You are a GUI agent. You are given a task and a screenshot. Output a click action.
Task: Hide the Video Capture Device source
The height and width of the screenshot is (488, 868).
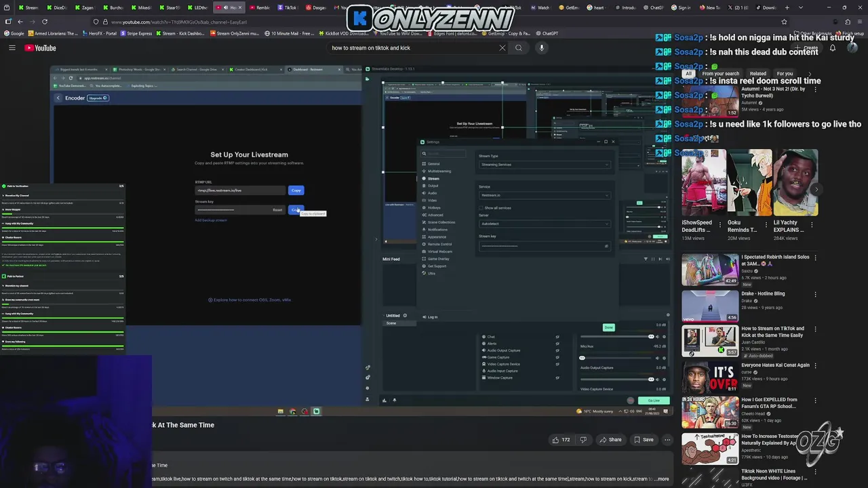click(557, 364)
